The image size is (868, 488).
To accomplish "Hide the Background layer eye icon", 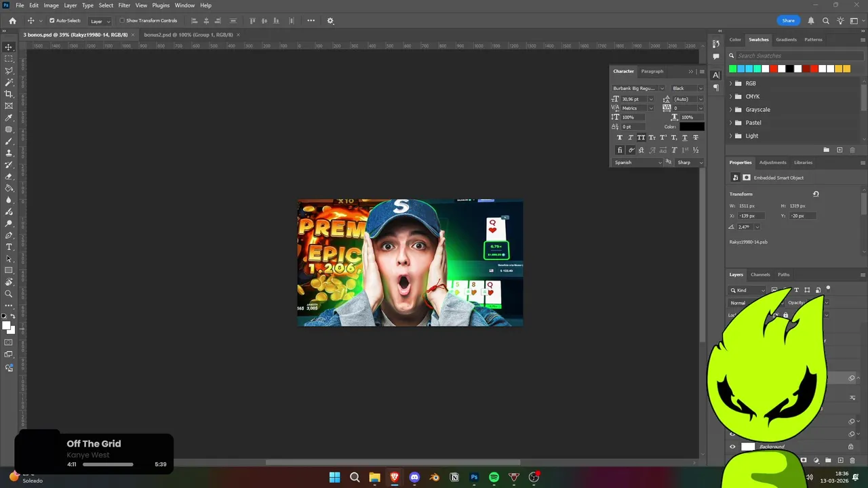I will 732,447.
